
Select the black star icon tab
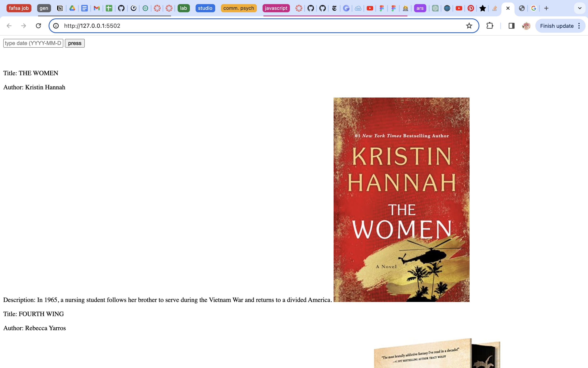483,8
